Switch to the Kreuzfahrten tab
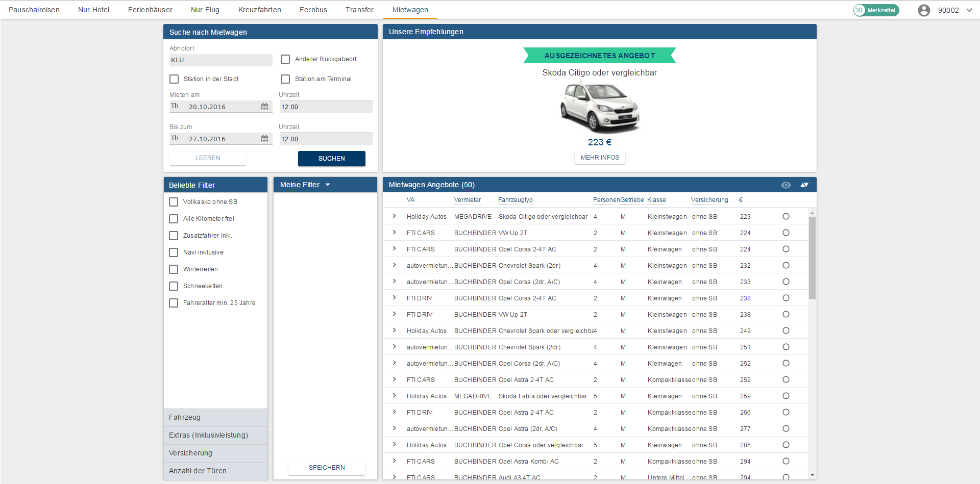 pyautogui.click(x=259, y=10)
